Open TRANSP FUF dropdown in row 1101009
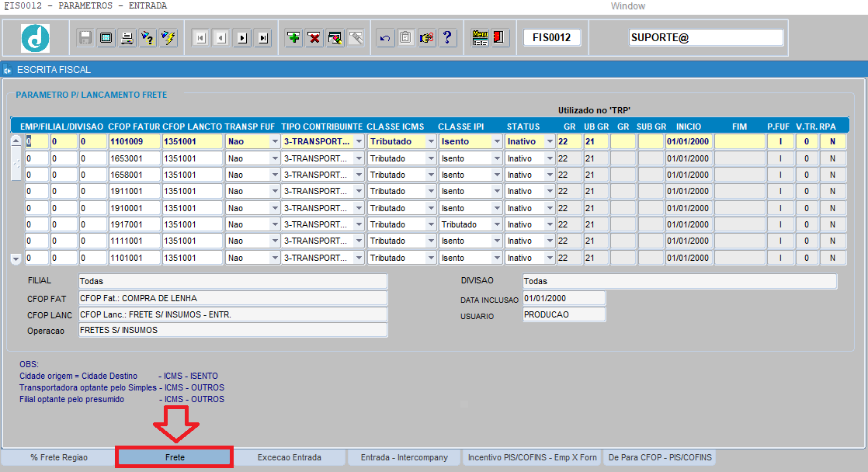Viewport: 868px width, 472px height. (x=275, y=141)
